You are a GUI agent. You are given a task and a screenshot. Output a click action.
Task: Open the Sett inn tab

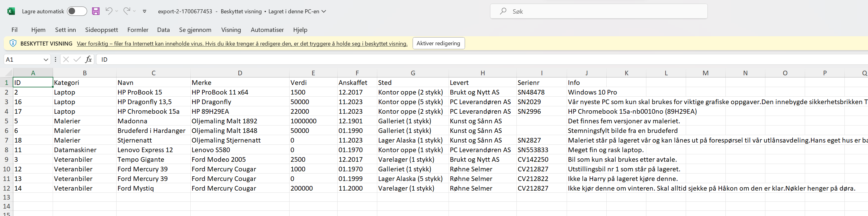pyautogui.click(x=65, y=30)
